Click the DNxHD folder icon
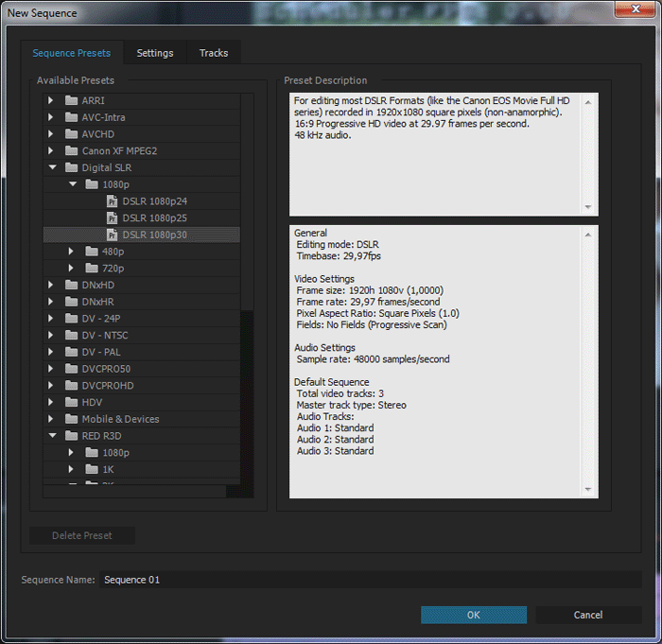 (71, 285)
